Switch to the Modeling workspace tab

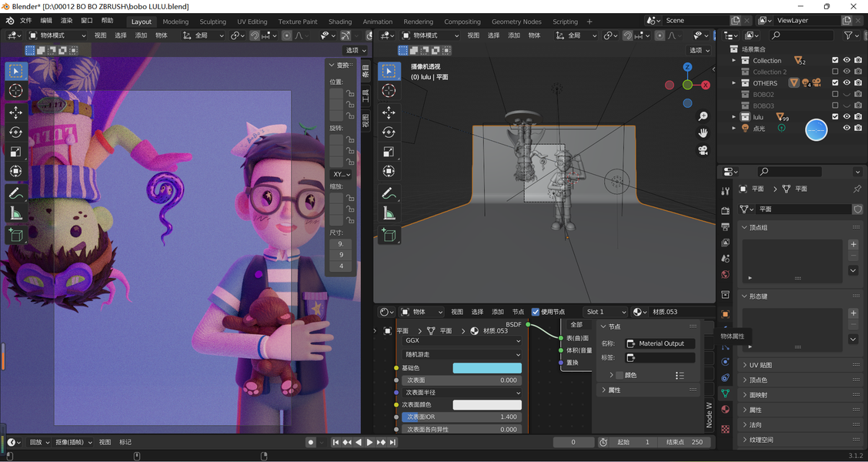pos(175,22)
